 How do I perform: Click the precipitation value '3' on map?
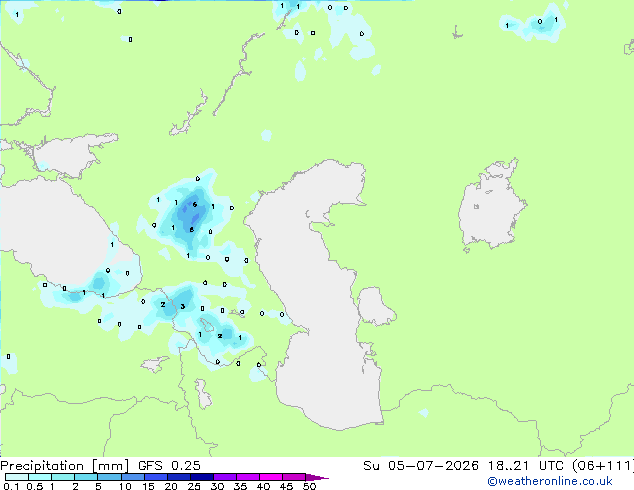coord(183,306)
